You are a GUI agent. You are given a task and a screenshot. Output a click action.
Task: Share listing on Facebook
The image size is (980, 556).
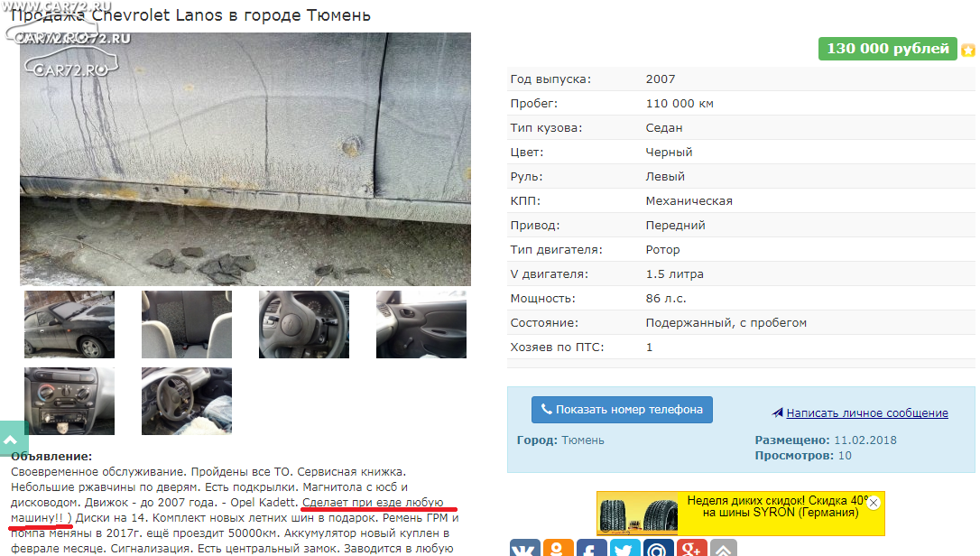591,548
